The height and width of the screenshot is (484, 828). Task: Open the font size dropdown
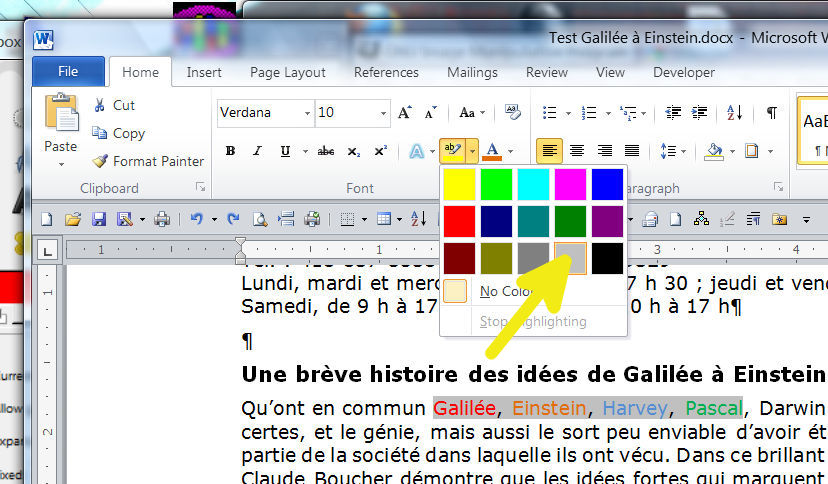point(383,113)
